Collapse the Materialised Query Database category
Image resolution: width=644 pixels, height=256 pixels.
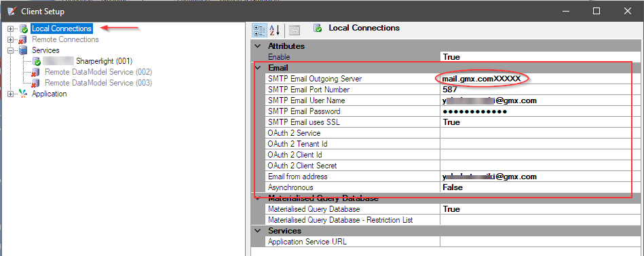coord(258,198)
